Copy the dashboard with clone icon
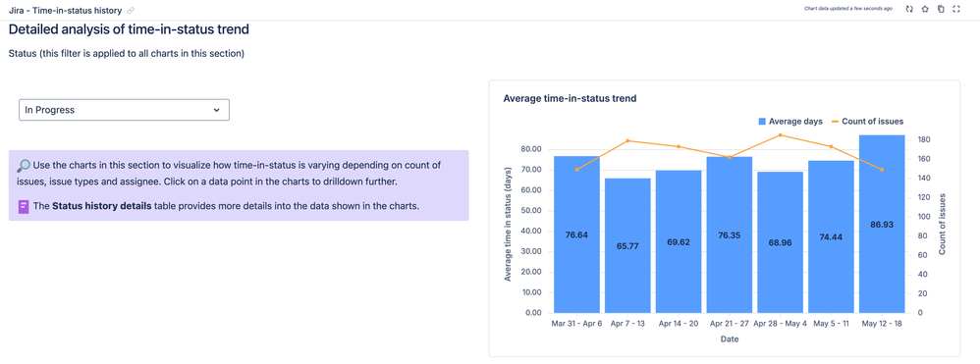The width and height of the screenshot is (980, 364). pos(941,10)
